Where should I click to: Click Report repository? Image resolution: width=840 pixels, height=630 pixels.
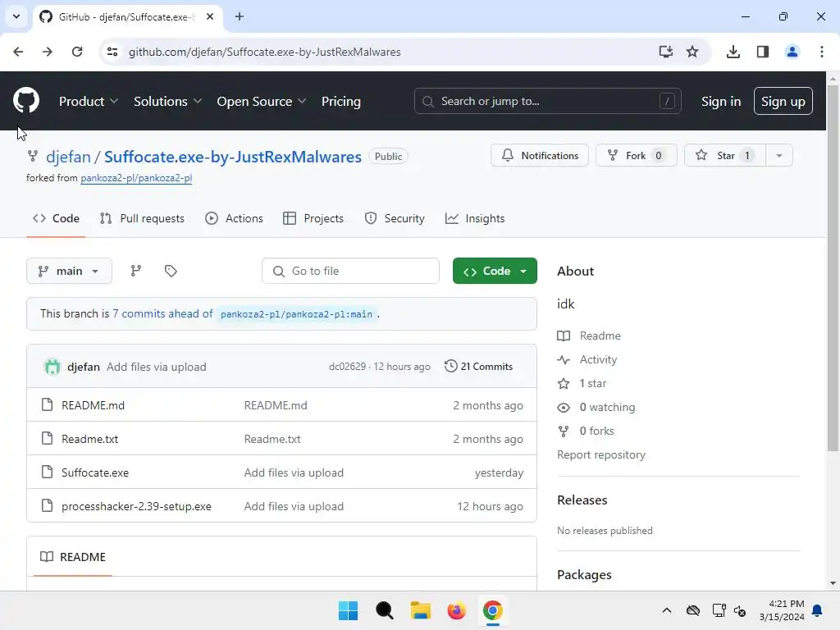(601, 454)
